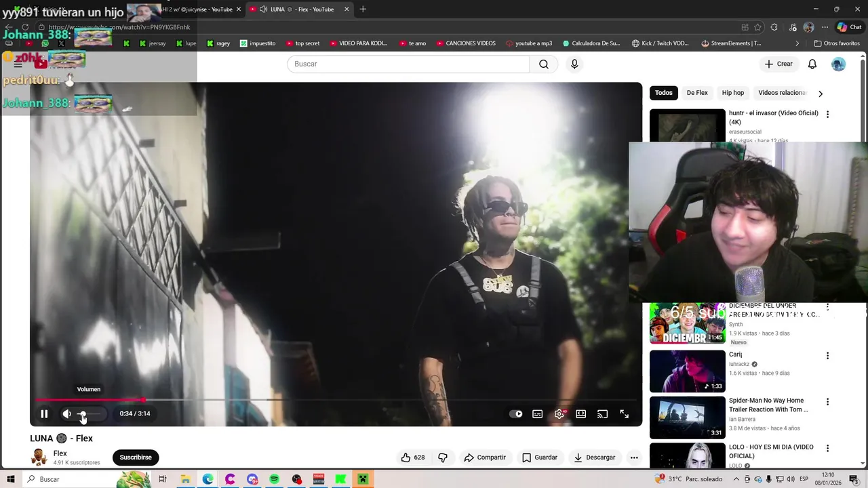Open Task View in the taskbar

pos(163,479)
